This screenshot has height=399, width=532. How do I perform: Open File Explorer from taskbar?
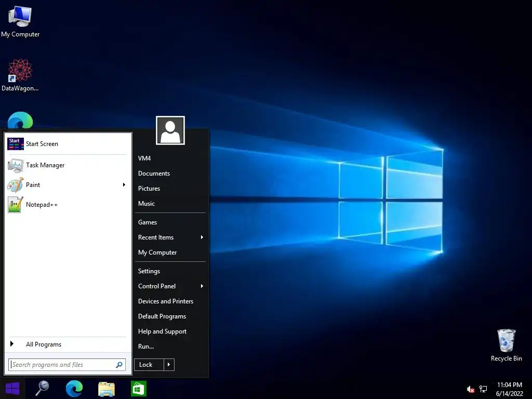point(107,389)
